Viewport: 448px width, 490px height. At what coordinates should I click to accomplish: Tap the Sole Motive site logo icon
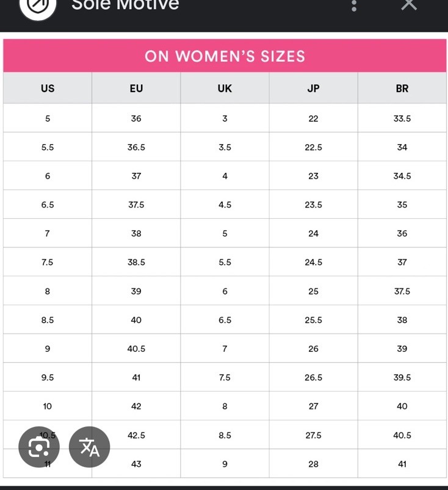[x=38, y=6]
